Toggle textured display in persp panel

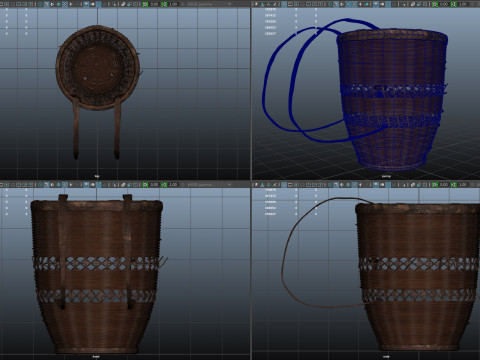354,4
